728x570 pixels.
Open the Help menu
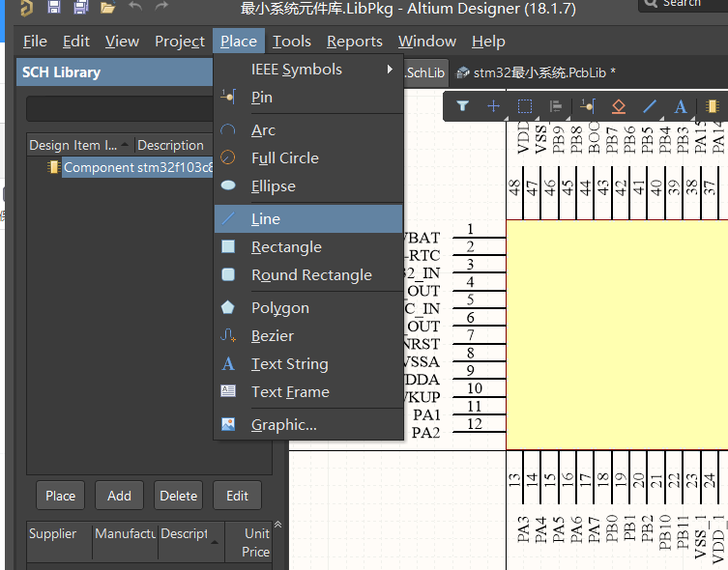coord(488,42)
